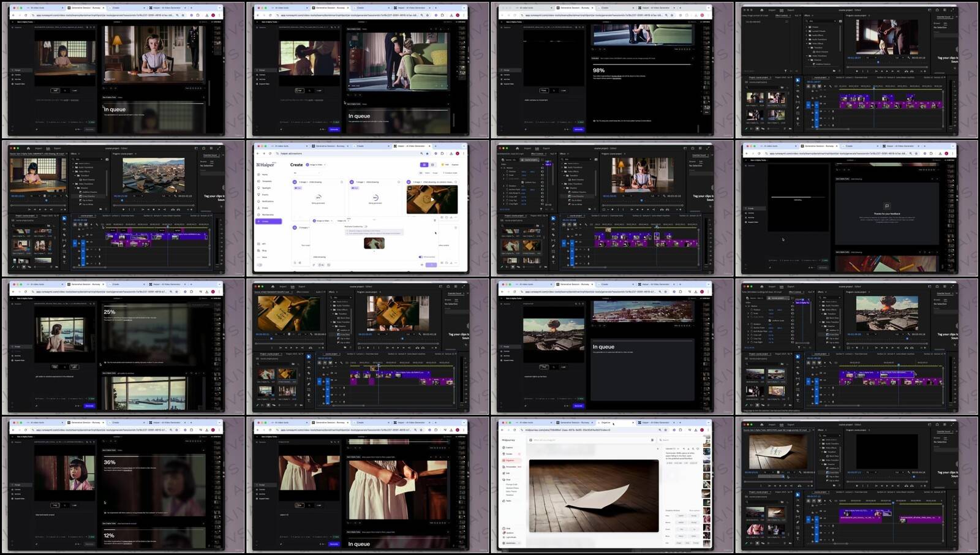This screenshot has width=980, height=555.
Task: Open Help in the Midjourney sidebar
Action: point(507,528)
